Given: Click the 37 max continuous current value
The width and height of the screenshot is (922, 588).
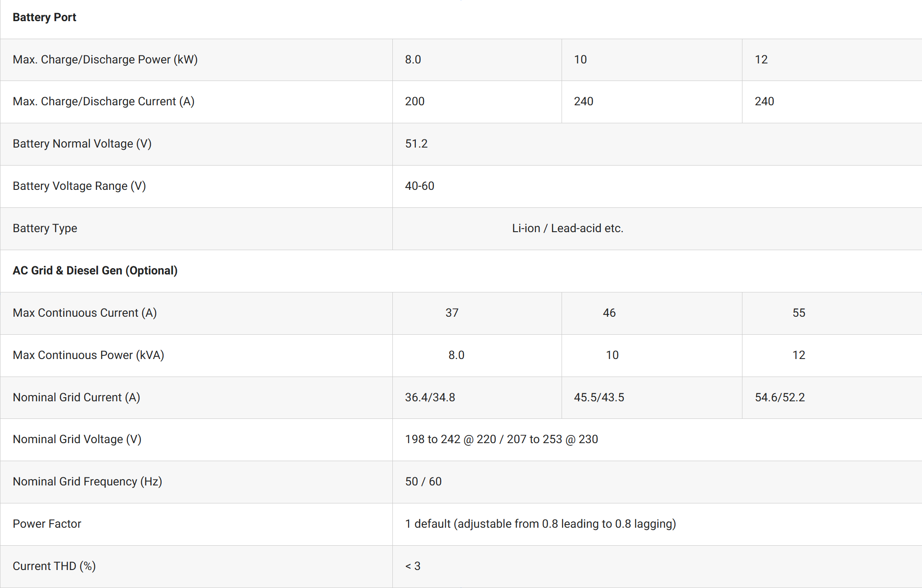Looking at the screenshot, I should [x=452, y=313].
